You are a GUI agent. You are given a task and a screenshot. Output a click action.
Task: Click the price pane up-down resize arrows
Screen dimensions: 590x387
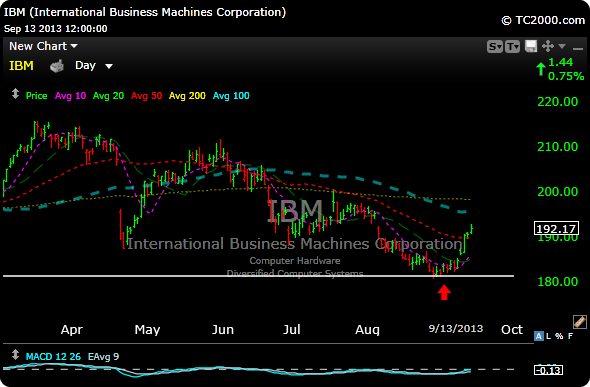(15, 94)
